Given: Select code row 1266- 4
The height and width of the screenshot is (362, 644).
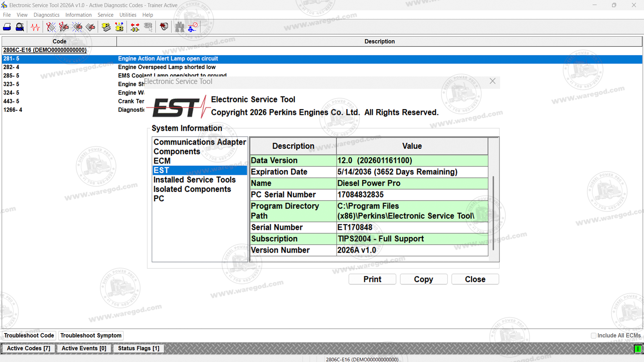Looking at the screenshot, I should (x=73, y=110).
